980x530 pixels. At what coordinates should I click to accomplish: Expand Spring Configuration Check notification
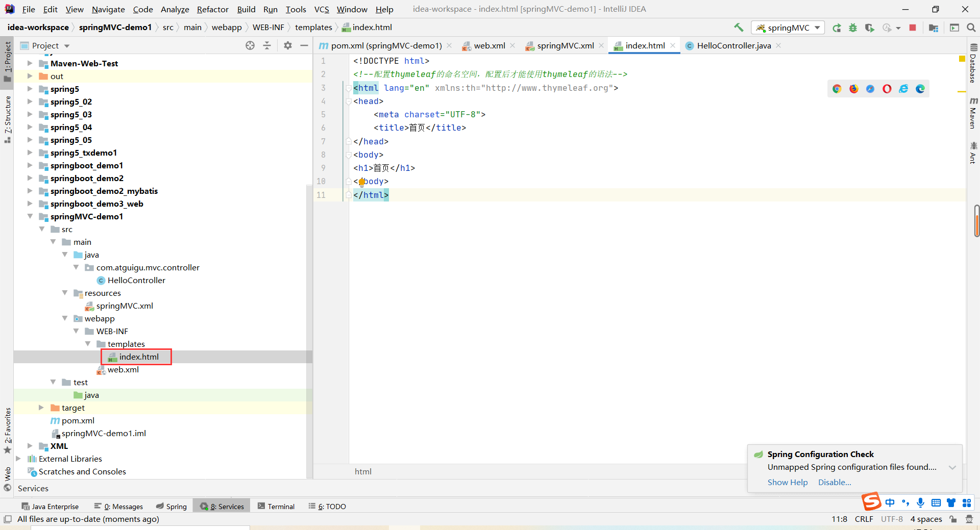pos(952,468)
